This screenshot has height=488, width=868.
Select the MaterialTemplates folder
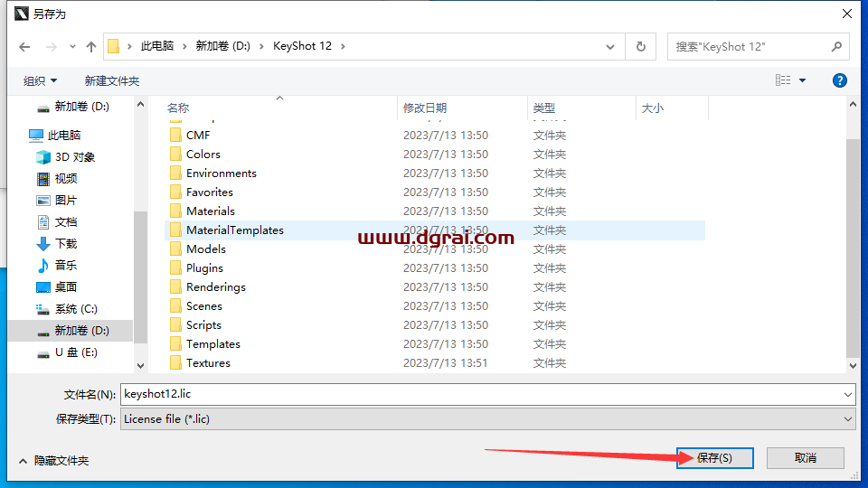point(435,230)
